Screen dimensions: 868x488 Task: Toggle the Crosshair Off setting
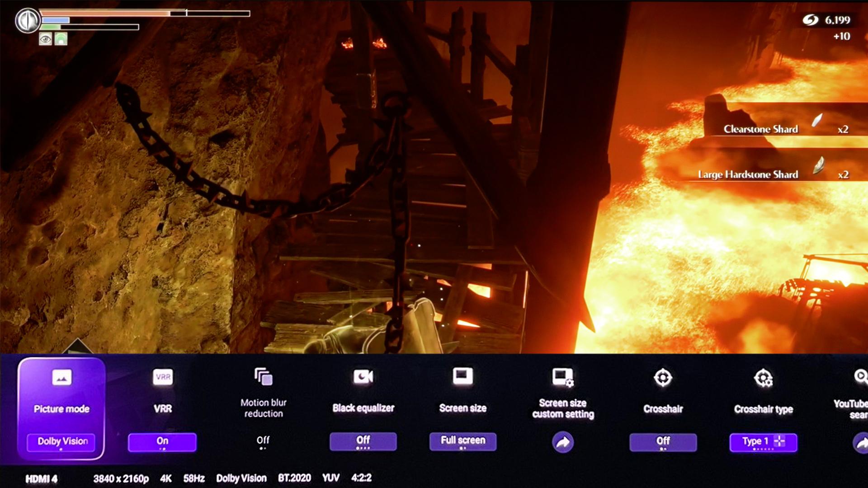[x=663, y=442]
